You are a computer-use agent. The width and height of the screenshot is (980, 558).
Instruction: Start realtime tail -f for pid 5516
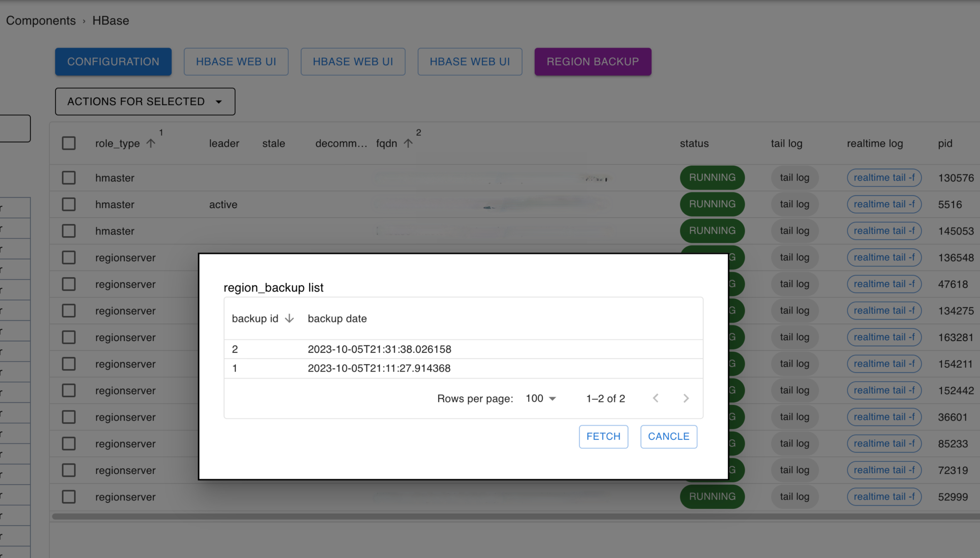point(884,204)
